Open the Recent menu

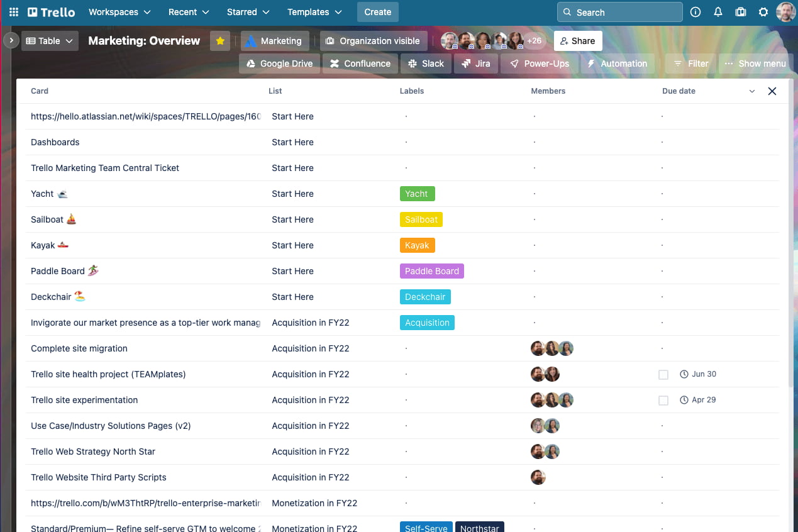pyautogui.click(x=188, y=11)
